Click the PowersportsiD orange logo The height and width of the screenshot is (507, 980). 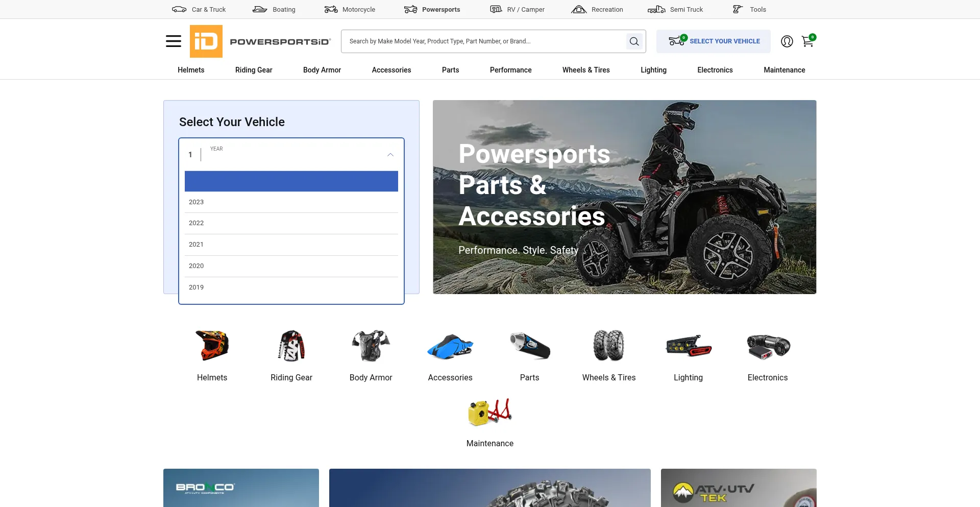[x=206, y=41]
